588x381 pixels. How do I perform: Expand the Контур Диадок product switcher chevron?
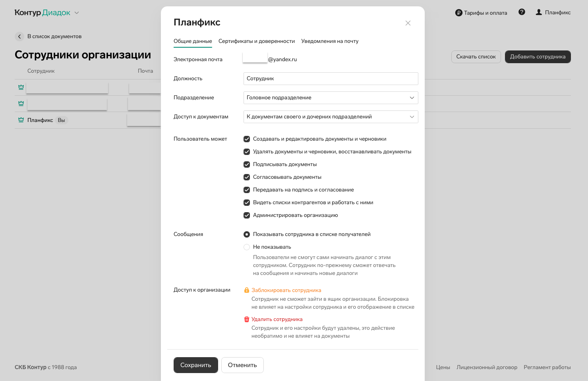pos(77,13)
